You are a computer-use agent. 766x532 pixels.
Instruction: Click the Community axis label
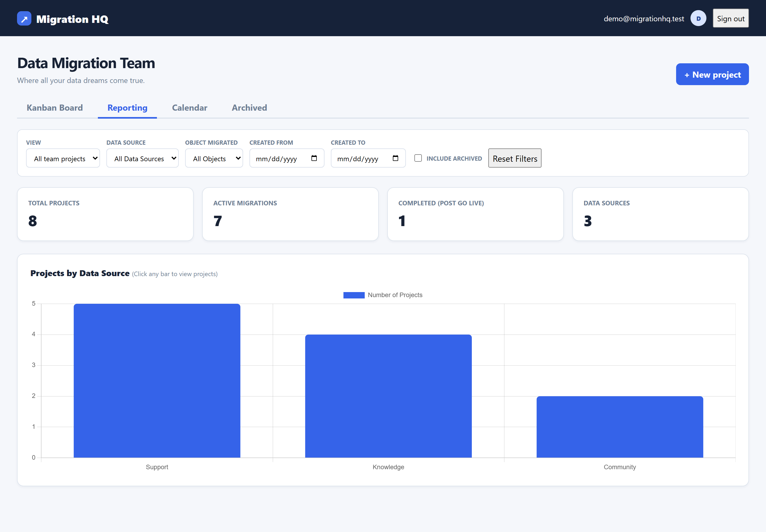coord(620,467)
